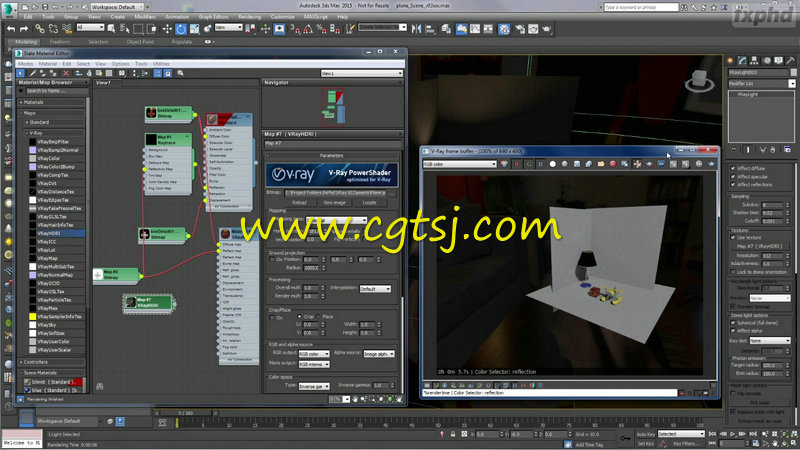Expand the Materials group in Material/Map Browser
This screenshot has height=450, width=800.
point(21,102)
